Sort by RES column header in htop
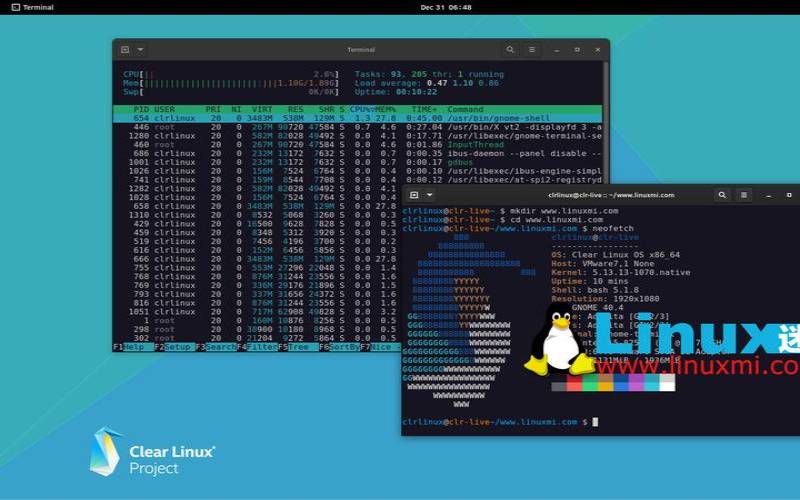Viewport: 800px width, 500px height. point(295,109)
